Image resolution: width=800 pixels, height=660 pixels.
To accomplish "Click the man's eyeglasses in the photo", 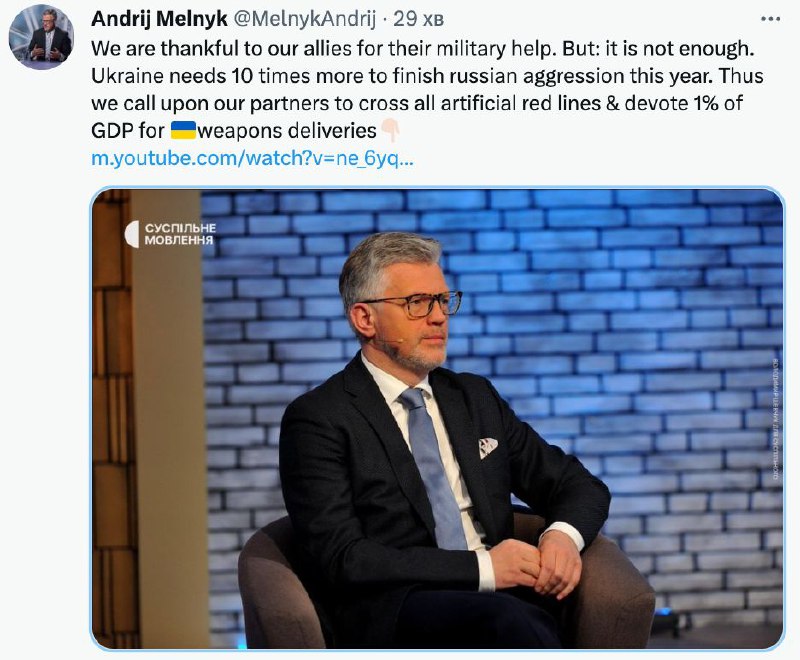I will pyautogui.click(x=413, y=304).
